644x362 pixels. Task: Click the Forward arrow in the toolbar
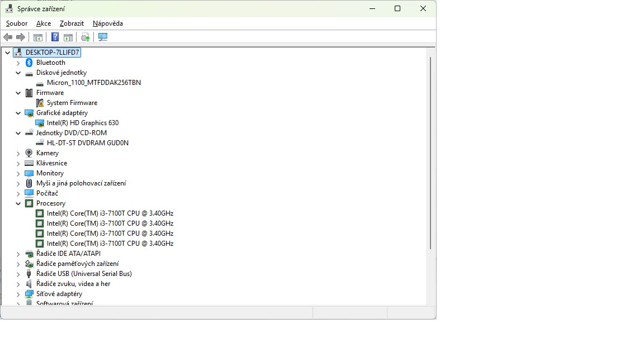click(21, 37)
